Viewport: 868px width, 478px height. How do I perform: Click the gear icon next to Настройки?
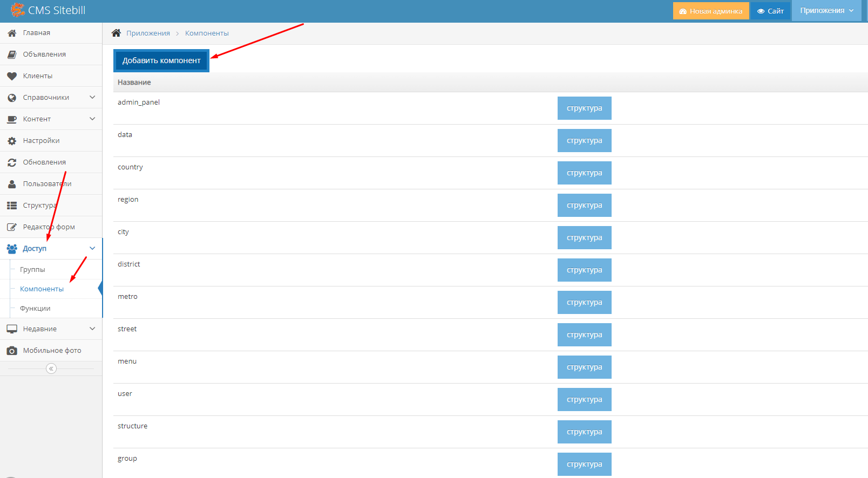(x=12, y=141)
